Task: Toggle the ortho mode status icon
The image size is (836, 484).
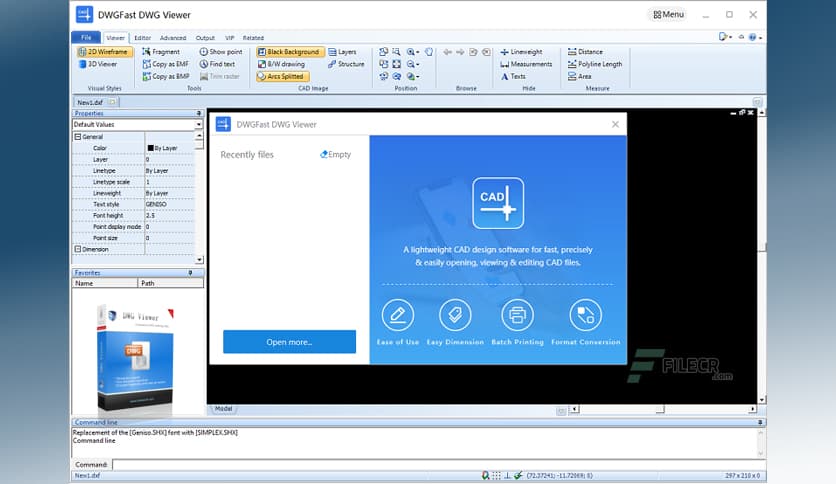Action: [x=508, y=475]
